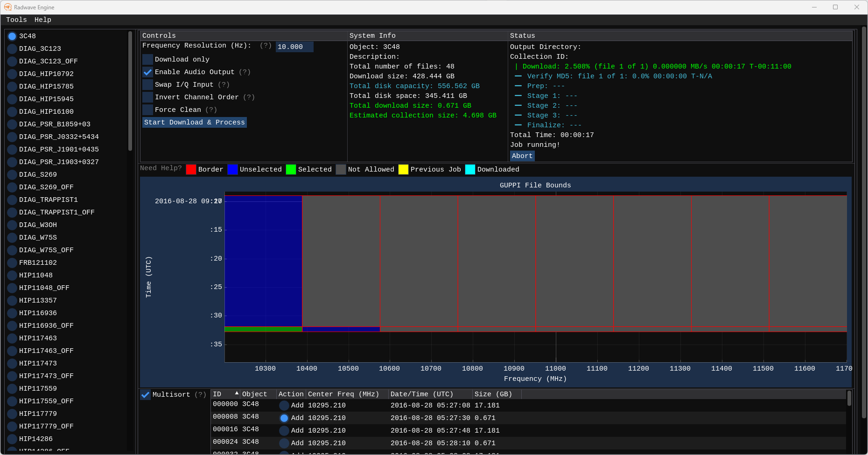Click help (?) beside Swap I/Q Input
This screenshot has height=455, width=868.
coord(224,85)
